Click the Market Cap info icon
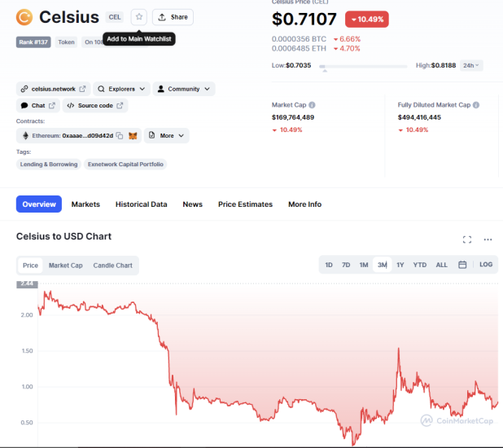This screenshot has width=503, height=448. 313,105
